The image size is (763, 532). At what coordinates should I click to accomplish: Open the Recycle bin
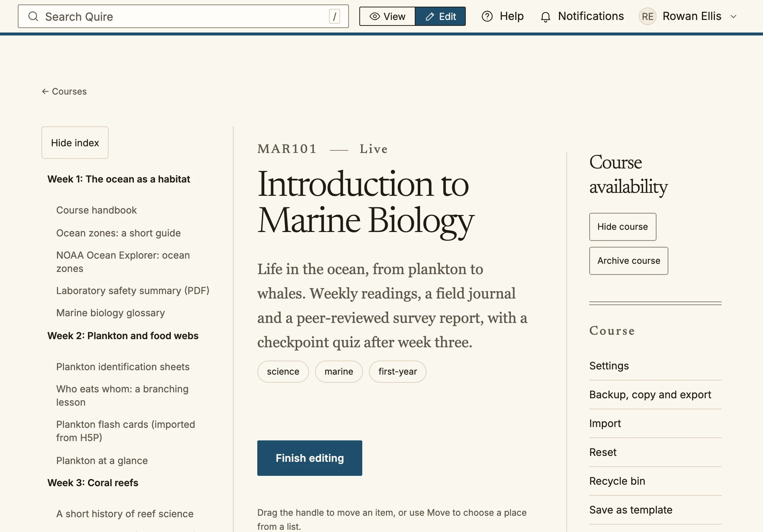click(655, 481)
